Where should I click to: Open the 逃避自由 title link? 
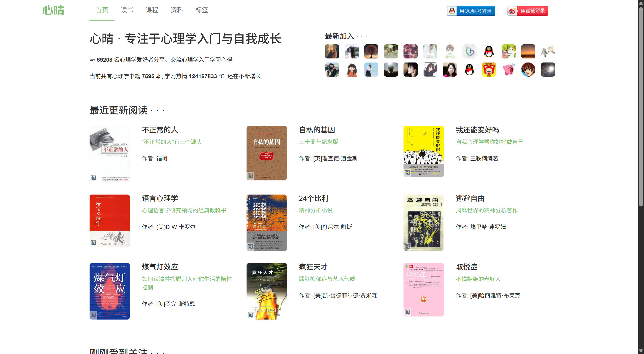tap(470, 198)
